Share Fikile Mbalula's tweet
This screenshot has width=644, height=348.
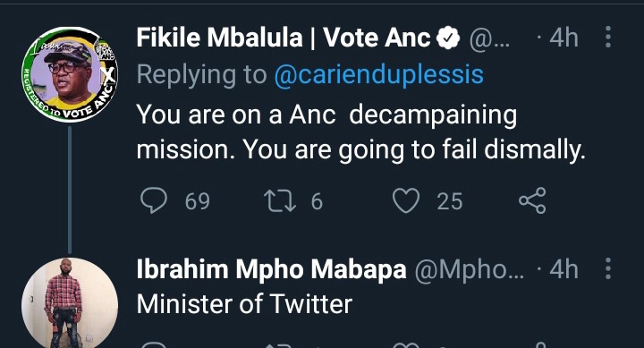532,200
